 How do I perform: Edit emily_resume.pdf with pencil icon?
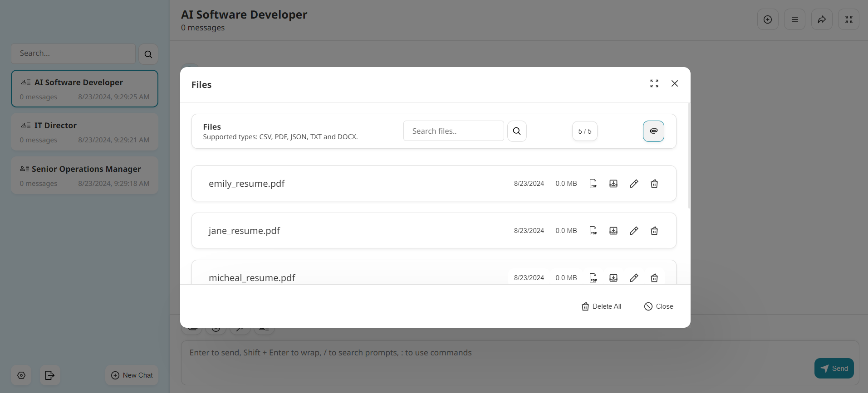(x=634, y=184)
